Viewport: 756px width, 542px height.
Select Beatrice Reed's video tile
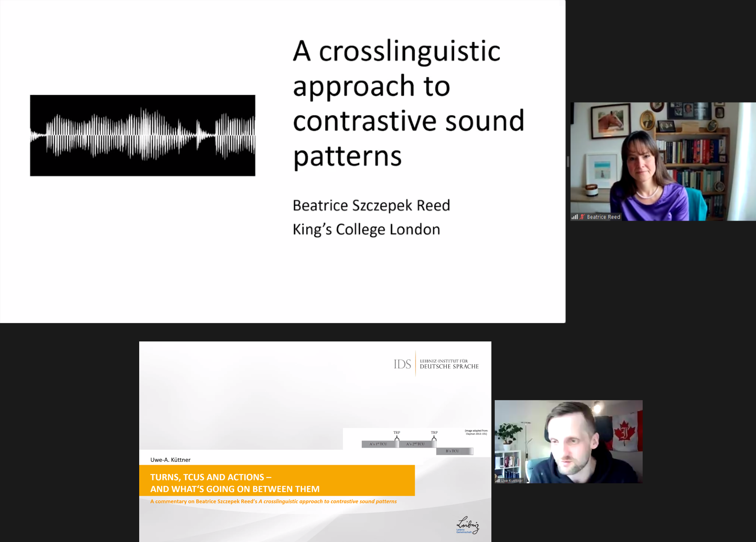pos(663,161)
